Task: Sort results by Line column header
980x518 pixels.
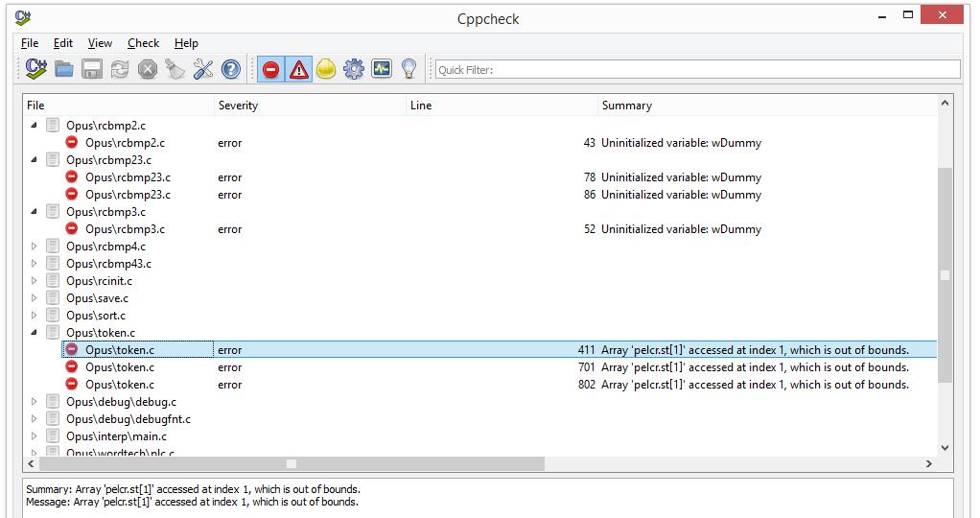Action: coord(502,106)
